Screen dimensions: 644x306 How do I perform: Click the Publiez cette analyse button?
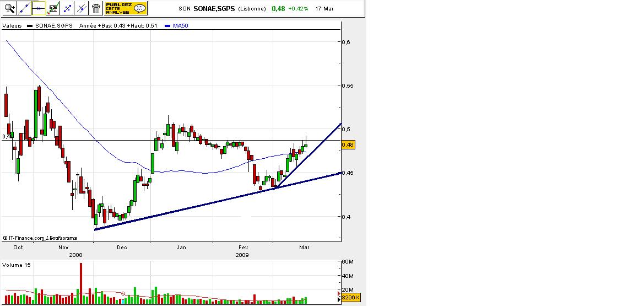pyautogui.click(x=126, y=8)
